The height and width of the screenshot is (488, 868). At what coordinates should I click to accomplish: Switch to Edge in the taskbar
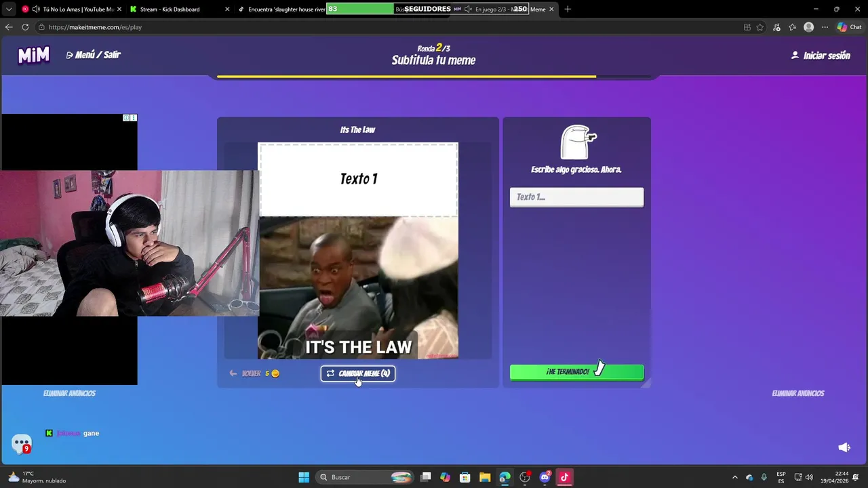[505, 477]
